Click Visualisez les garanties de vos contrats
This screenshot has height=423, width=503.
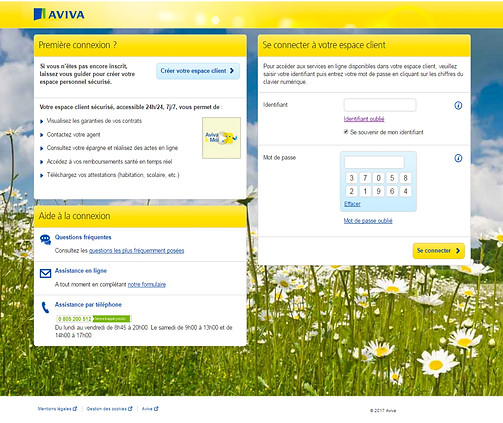click(94, 121)
